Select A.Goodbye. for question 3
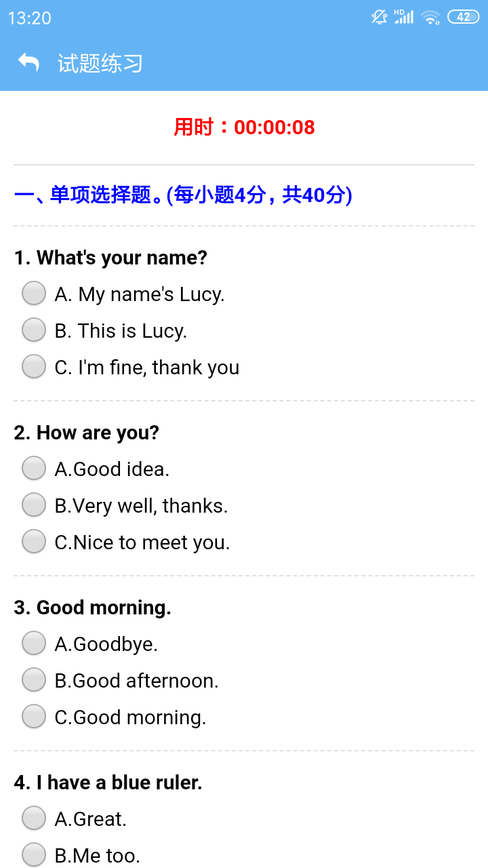488x868 pixels. pyautogui.click(x=34, y=644)
